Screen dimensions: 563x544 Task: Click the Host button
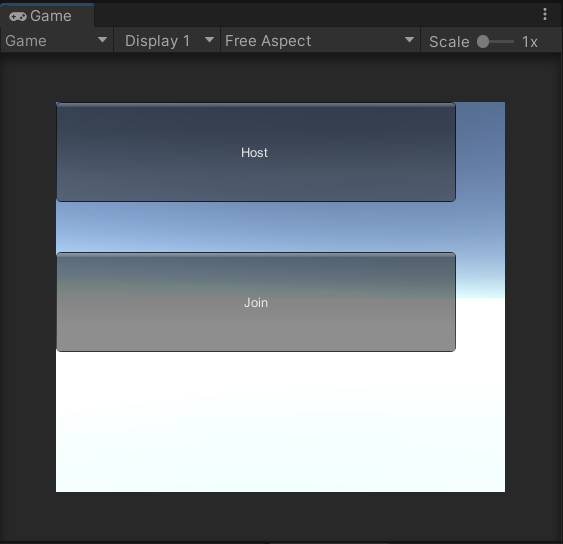click(256, 152)
